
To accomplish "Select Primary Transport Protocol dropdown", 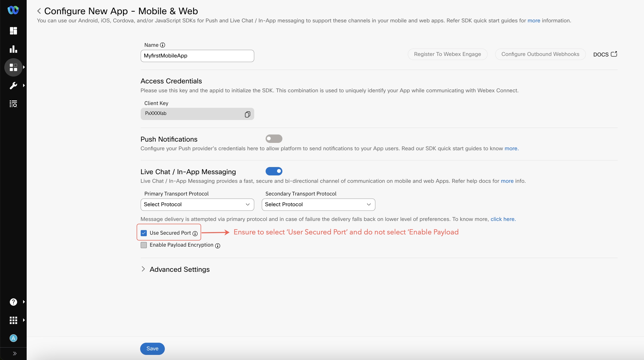I will click(x=197, y=204).
